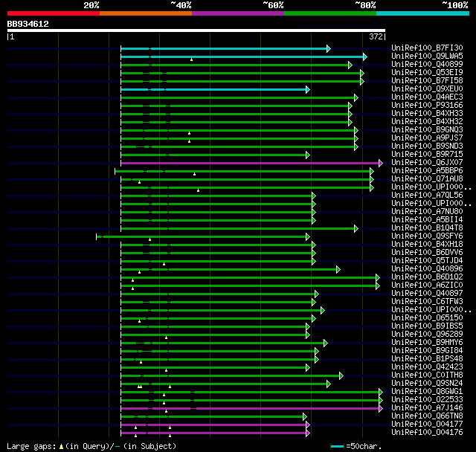This screenshot has width=476, height=452.
Task: Open hit UniRef100_Q40899
Action: [x=427, y=65]
